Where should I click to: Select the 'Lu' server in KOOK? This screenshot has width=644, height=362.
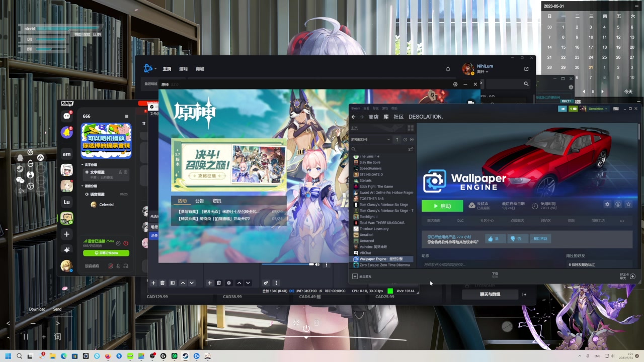coord(66,202)
